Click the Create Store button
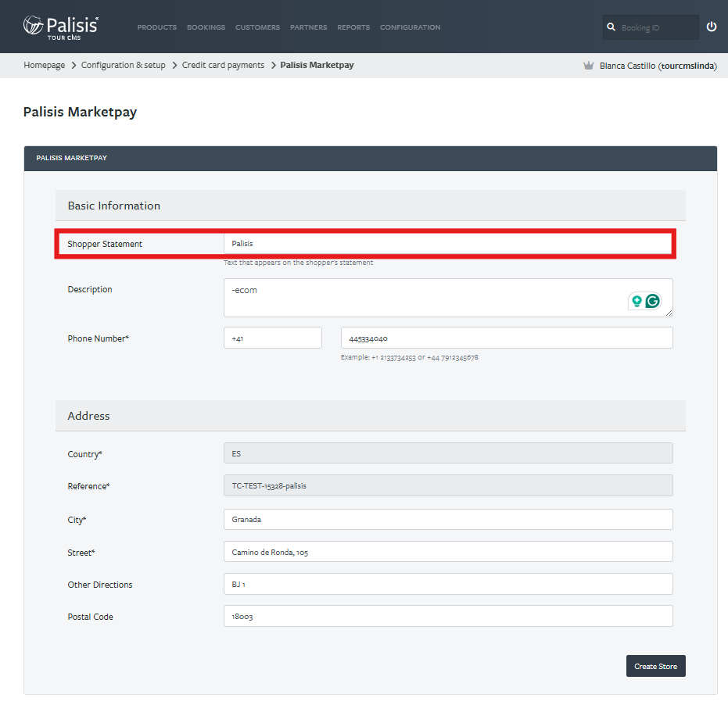728x705 pixels. tap(655, 666)
